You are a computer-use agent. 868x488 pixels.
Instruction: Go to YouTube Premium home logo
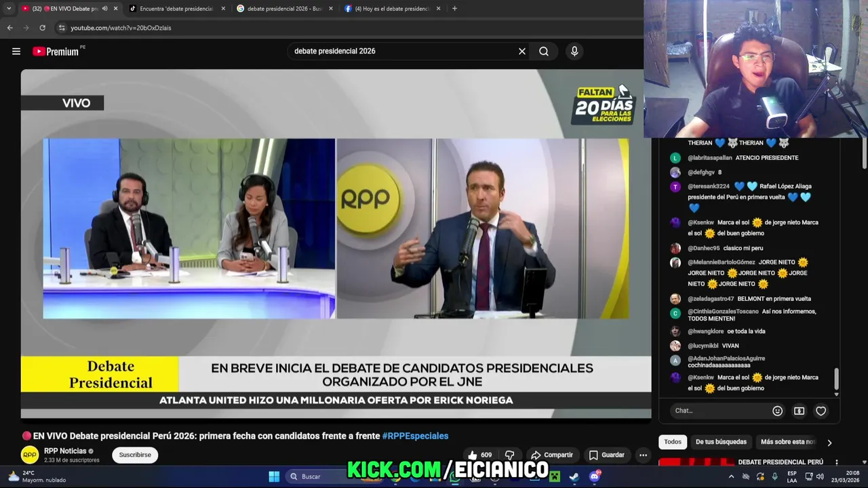56,52
